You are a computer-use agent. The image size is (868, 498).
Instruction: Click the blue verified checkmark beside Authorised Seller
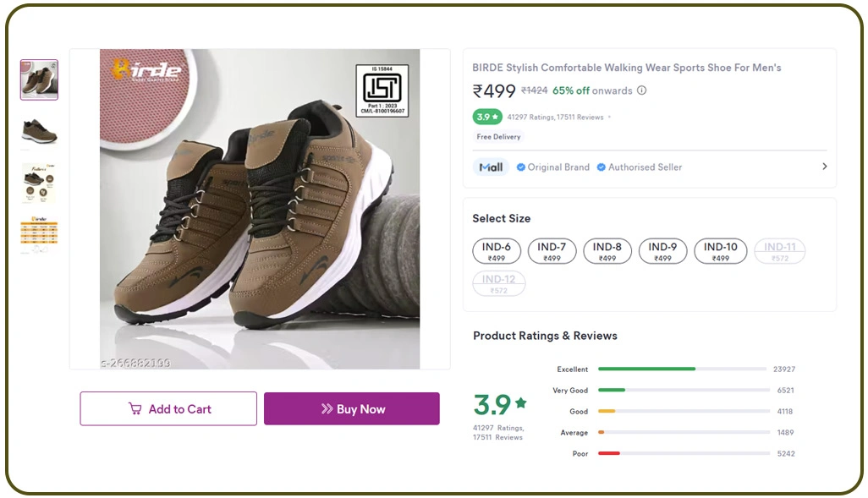click(x=602, y=167)
